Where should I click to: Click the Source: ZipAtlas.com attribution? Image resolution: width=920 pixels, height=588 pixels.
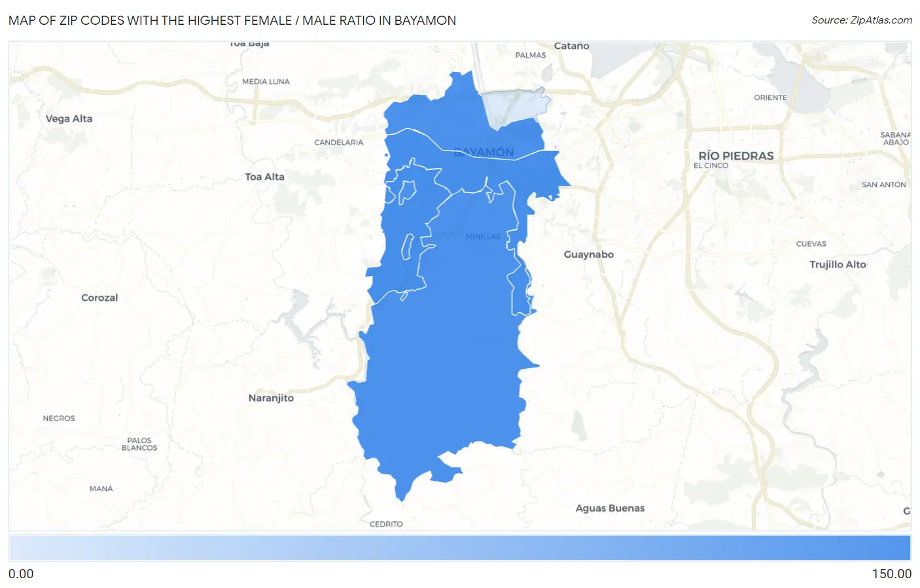coord(861,20)
